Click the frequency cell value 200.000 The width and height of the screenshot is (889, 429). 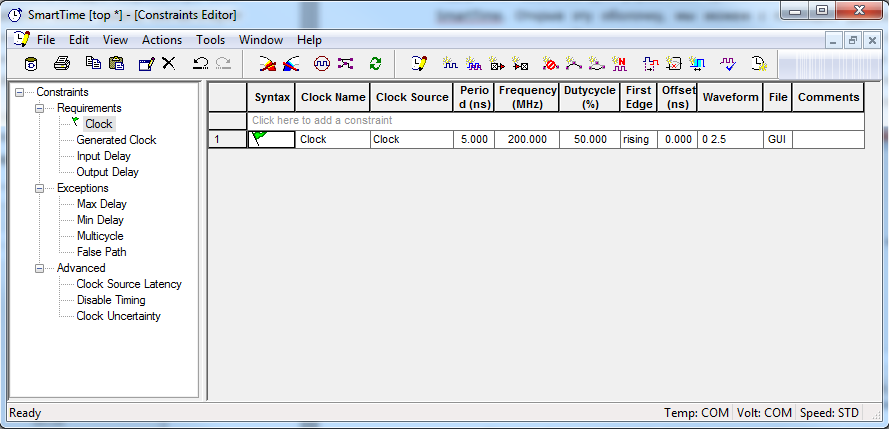pos(527,139)
